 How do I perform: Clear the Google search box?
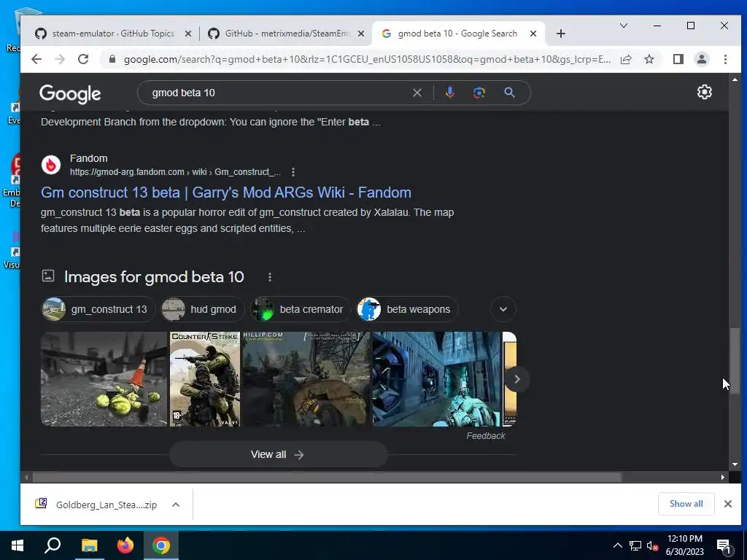coord(417,93)
